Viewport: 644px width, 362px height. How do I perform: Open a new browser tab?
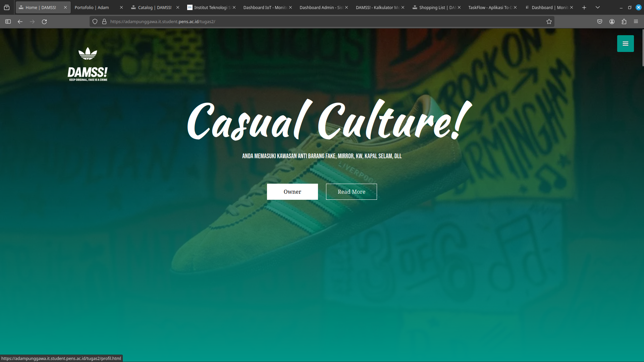tap(584, 7)
